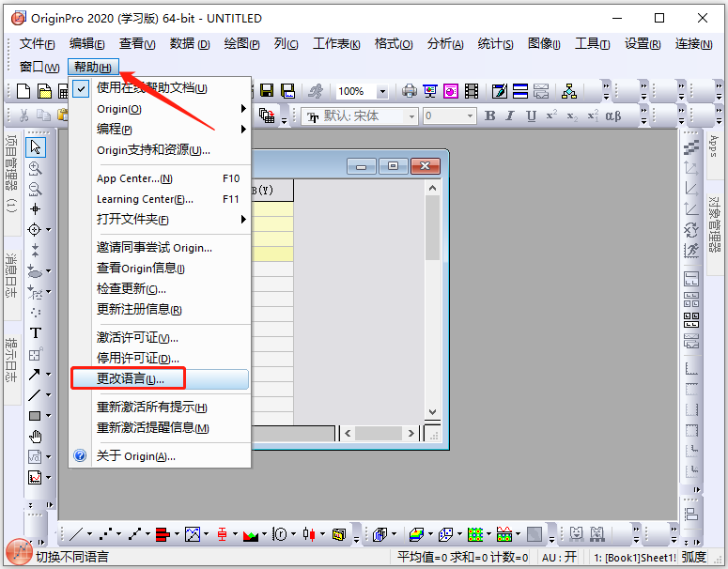Click the Bold formatting button
Image resolution: width=728 pixels, height=569 pixels.
[489, 115]
